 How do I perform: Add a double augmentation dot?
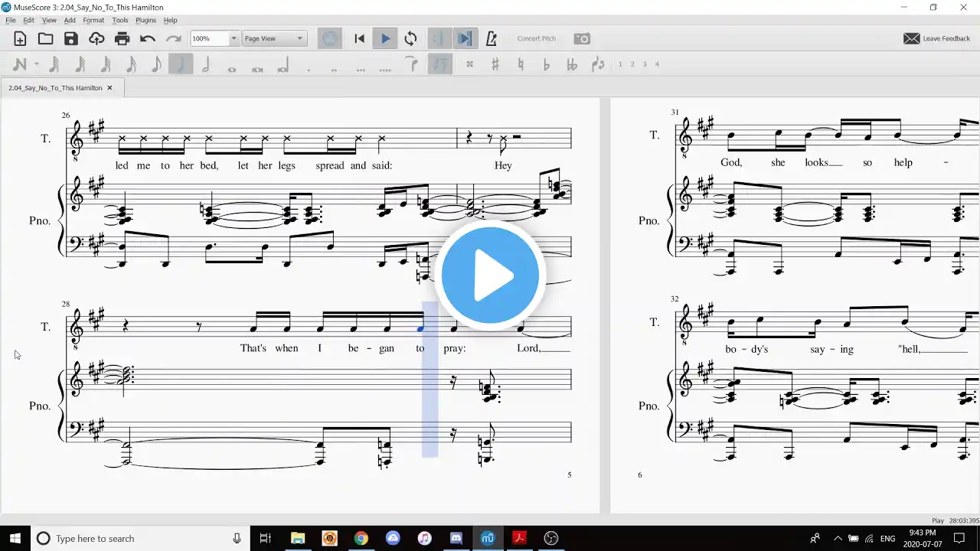point(334,70)
